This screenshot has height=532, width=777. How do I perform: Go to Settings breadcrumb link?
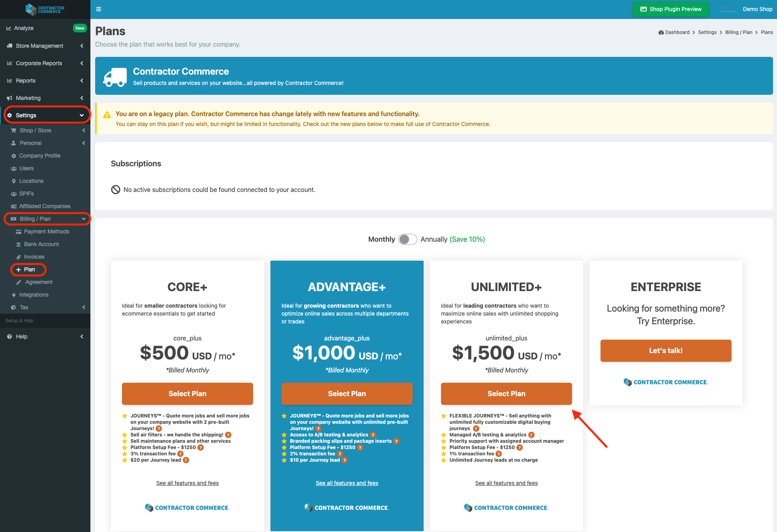[707, 32]
